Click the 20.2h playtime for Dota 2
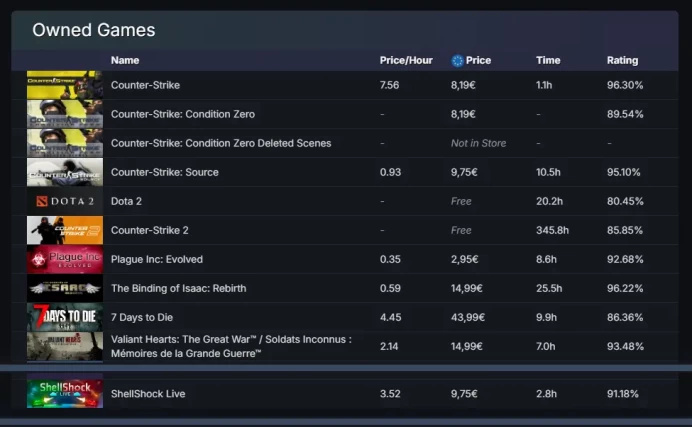The image size is (692, 427). [549, 202]
